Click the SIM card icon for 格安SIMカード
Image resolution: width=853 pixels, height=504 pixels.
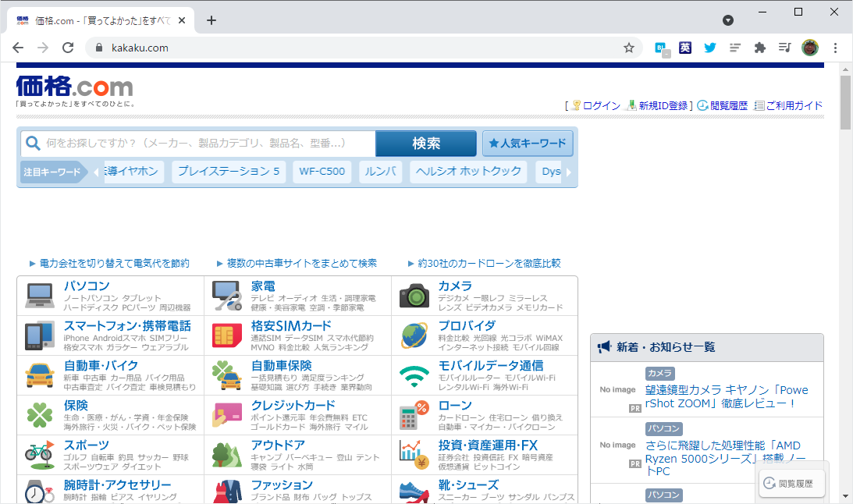click(227, 335)
